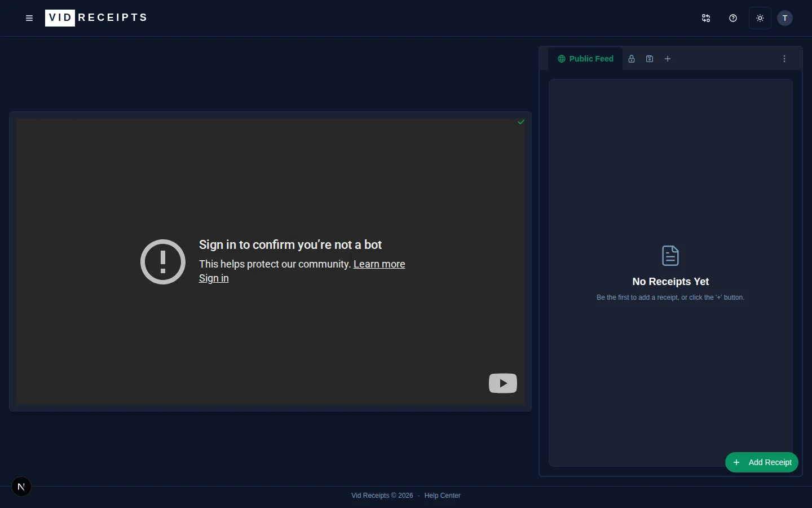This screenshot has height=508, width=812.
Task: Lock the Public Feed tab
Action: (x=632, y=59)
